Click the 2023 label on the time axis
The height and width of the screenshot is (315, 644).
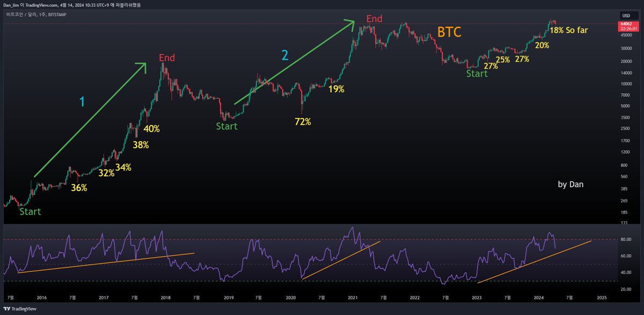pyautogui.click(x=477, y=297)
